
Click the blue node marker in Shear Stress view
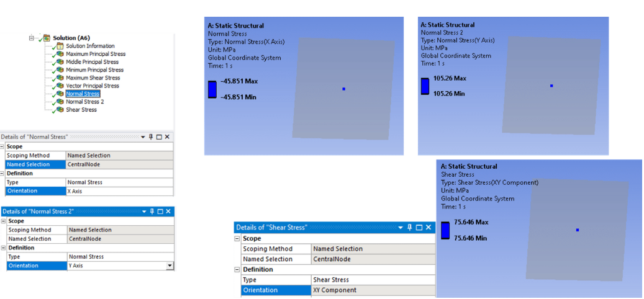(x=578, y=230)
